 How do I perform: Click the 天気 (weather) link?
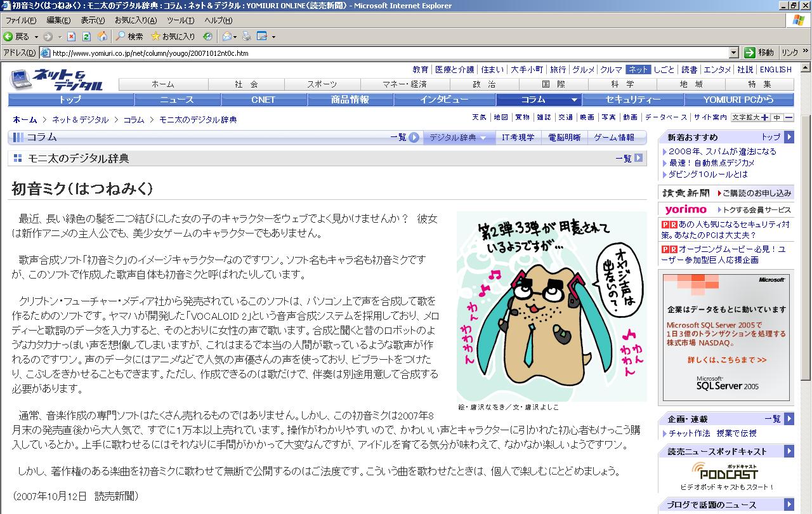click(479, 117)
